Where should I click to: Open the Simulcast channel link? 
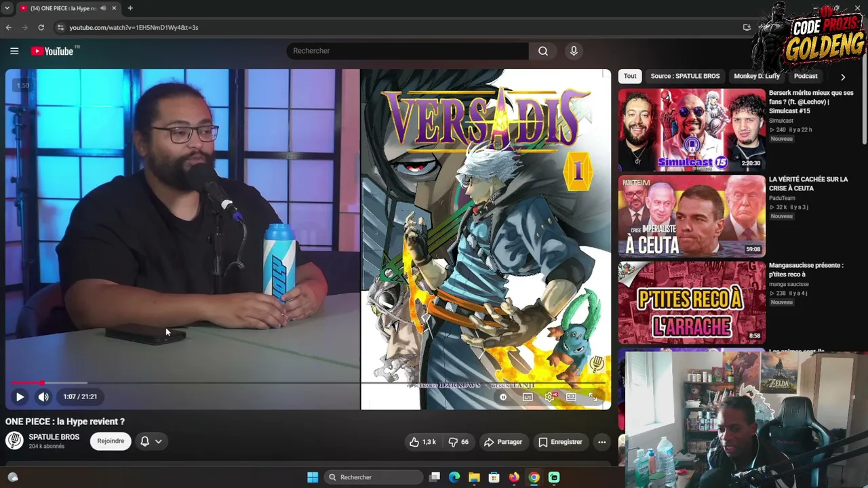(x=781, y=121)
